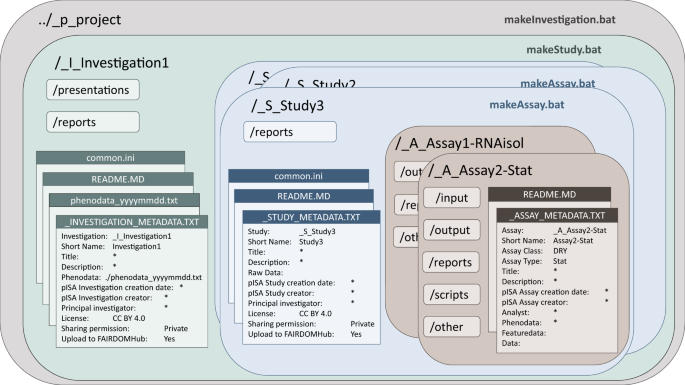Click the /presentations folder box

coord(93,90)
